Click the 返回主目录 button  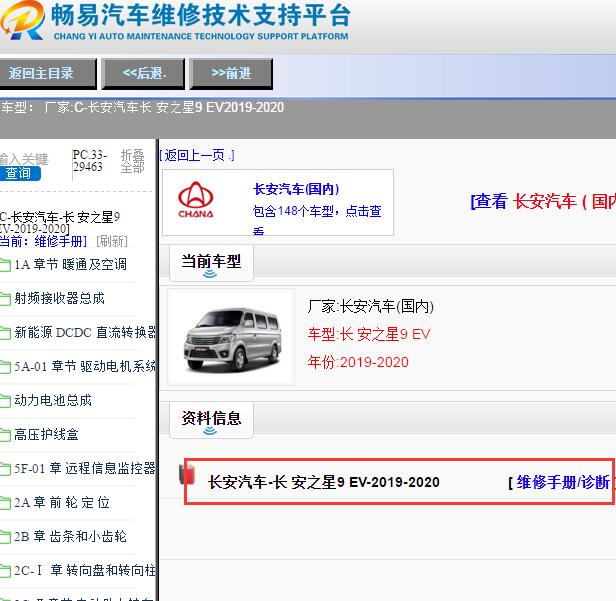coord(46,73)
